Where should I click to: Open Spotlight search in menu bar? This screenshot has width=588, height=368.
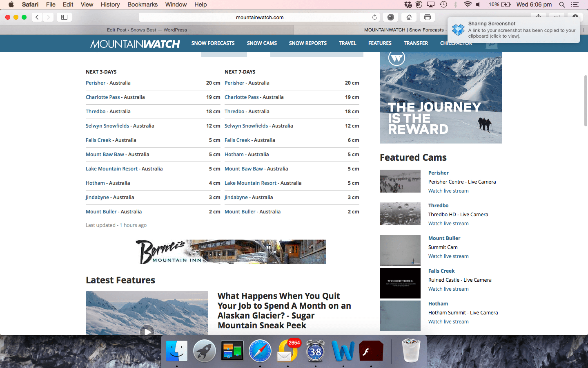tap(562, 4)
